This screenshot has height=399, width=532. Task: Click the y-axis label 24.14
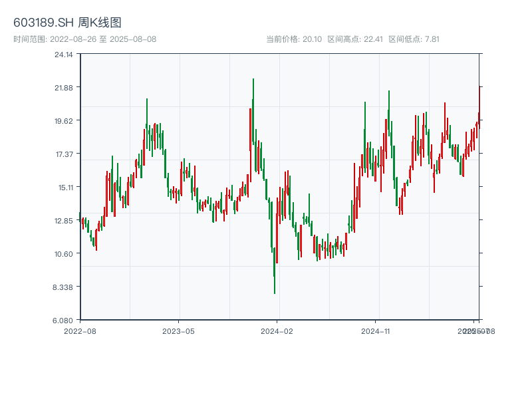[64, 55]
